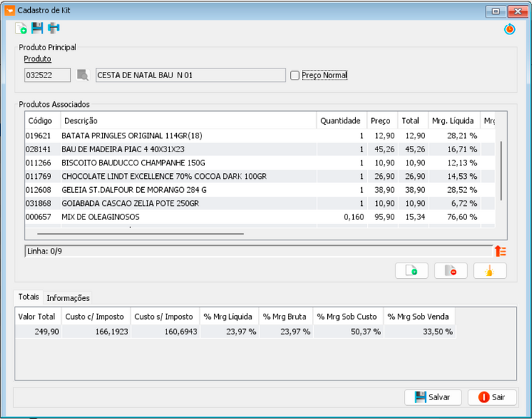This screenshot has height=419, width=532.
Task: Click the vertical scrollbar of product list
Action: (501, 170)
